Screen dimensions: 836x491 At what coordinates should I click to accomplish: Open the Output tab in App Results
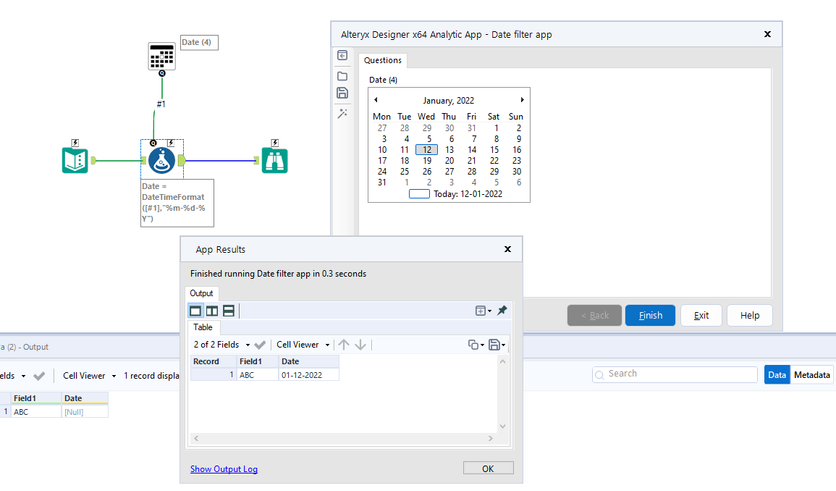click(202, 293)
